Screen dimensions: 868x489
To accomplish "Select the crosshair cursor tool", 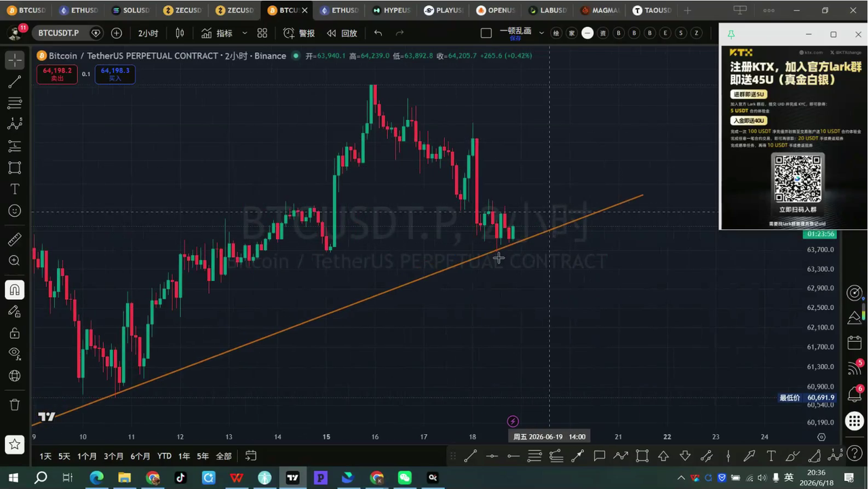I will coord(14,60).
